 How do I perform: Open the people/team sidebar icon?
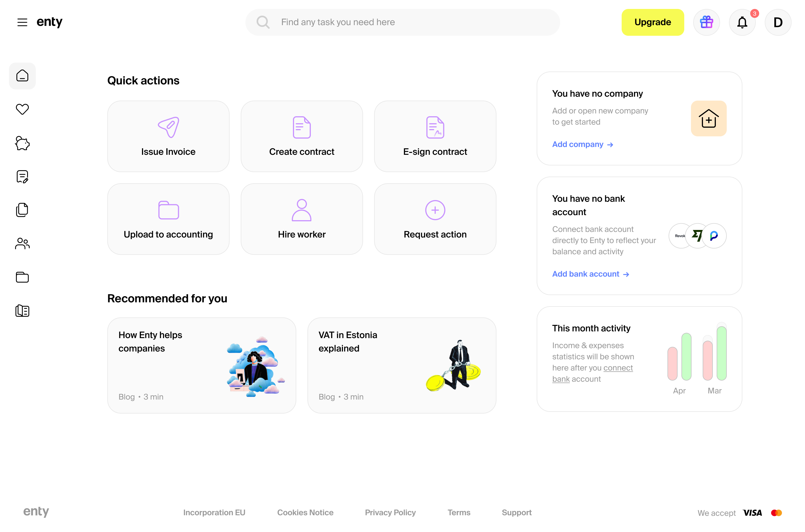tap(22, 244)
